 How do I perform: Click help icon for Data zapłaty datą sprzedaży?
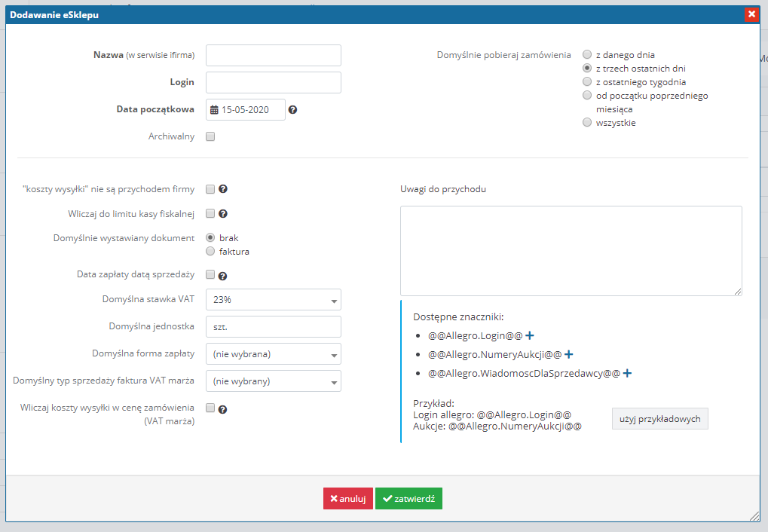pyautogui.click(x=222, y=277)
